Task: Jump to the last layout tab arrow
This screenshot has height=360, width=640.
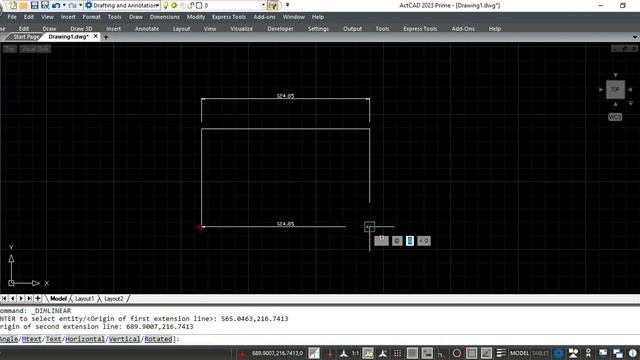Action: 29,299
